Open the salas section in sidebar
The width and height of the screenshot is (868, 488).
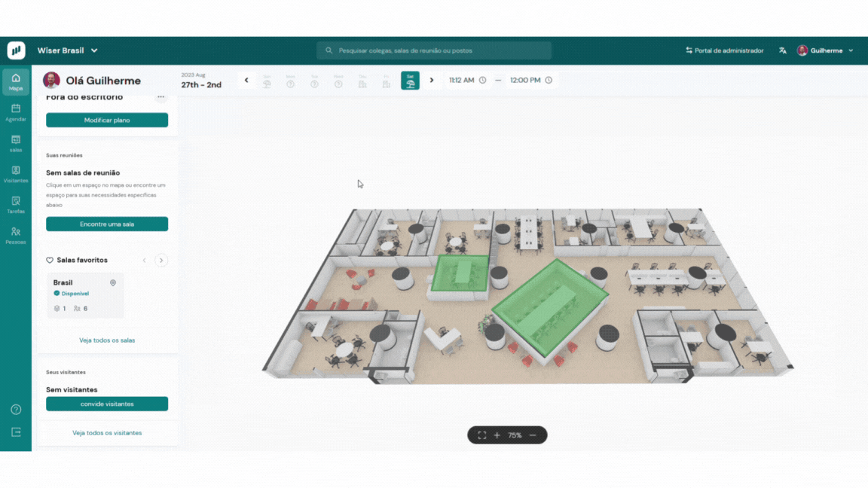point(16,143)
